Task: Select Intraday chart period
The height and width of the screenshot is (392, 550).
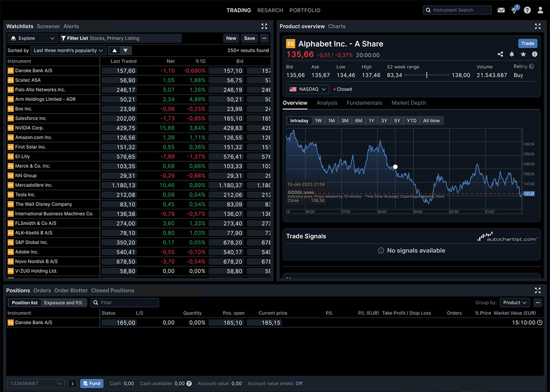Action: (x=299, y=121)
